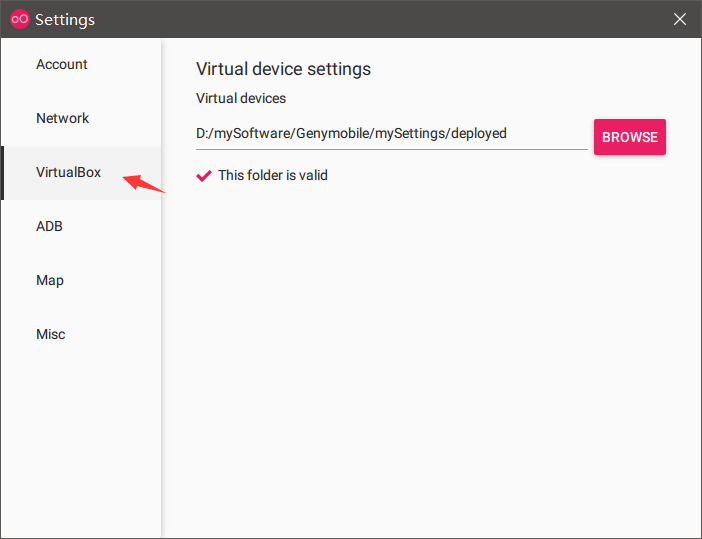Close the Settings window
The image size is (702, 539).
[x=680, y=19]
